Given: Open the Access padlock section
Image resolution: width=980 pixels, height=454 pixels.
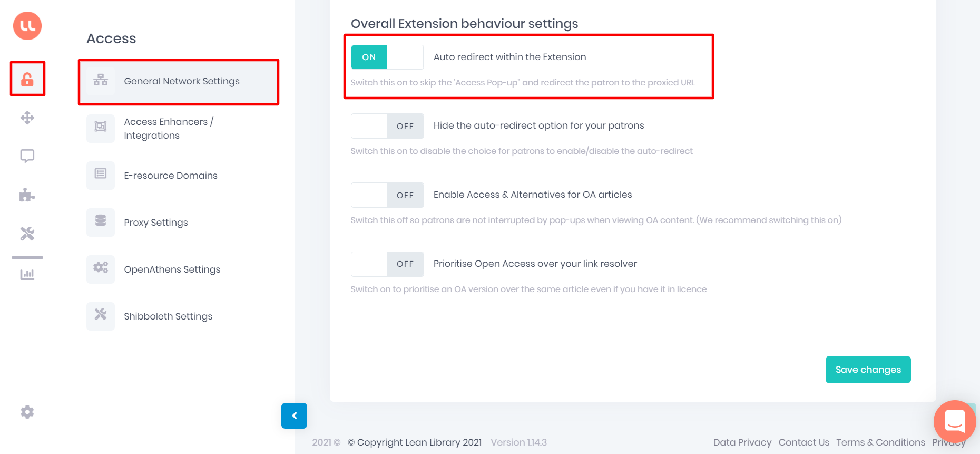Looking at the screenshot, I should (x=27, y=79).
